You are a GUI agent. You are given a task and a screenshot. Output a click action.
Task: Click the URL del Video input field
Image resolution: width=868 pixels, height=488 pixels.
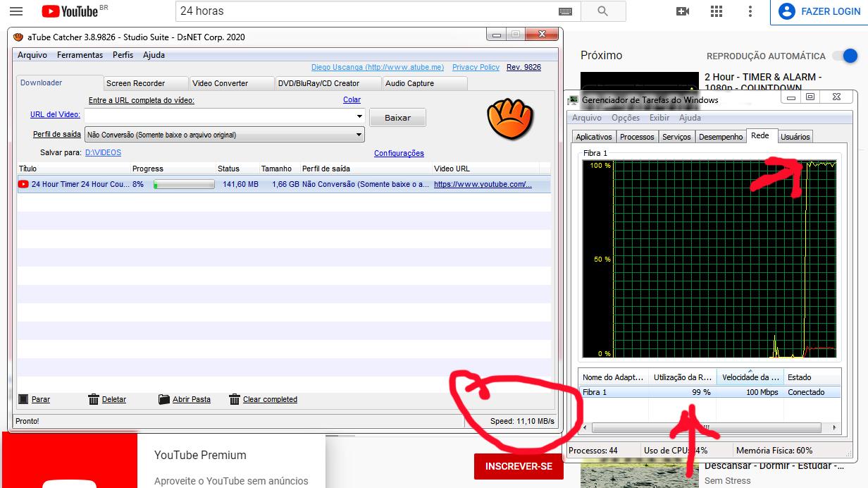tap(218, 116)
